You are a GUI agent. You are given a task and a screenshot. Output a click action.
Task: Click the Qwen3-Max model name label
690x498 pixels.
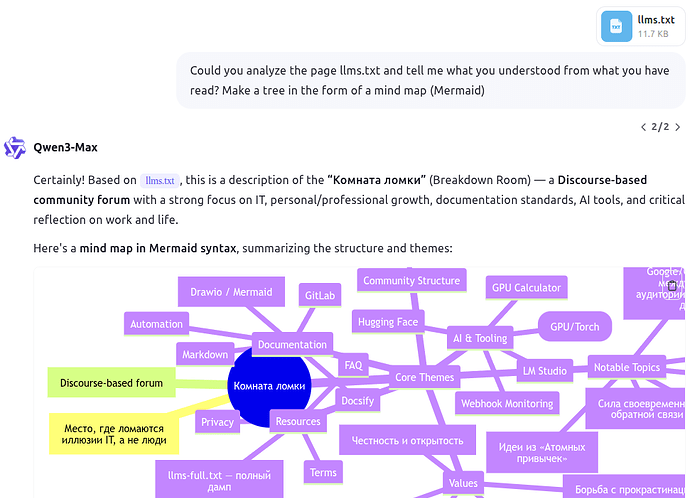tap(66, 147)
